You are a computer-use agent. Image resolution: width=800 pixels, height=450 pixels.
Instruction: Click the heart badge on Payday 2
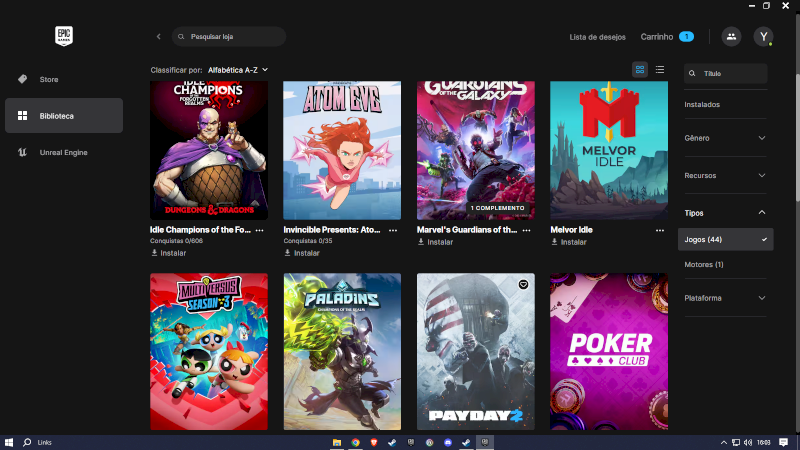pyautogui.click(x=523, y=285)
